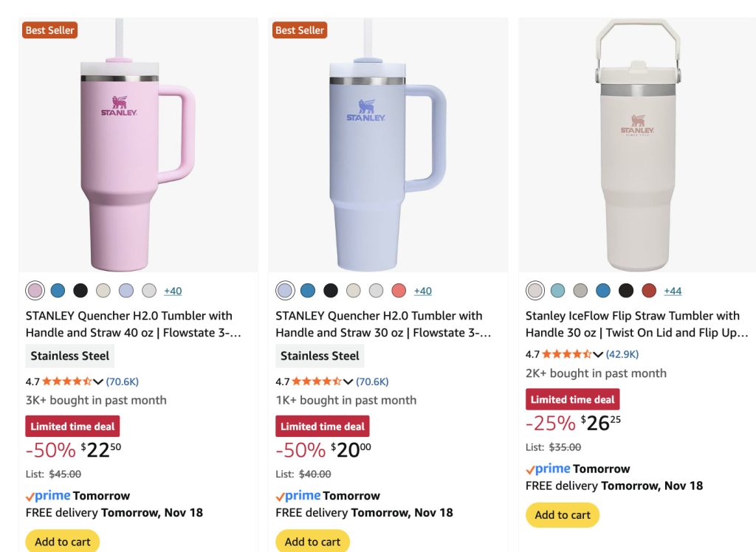Open the pink 40 oz tumbler image

click(x=138, y=148)
